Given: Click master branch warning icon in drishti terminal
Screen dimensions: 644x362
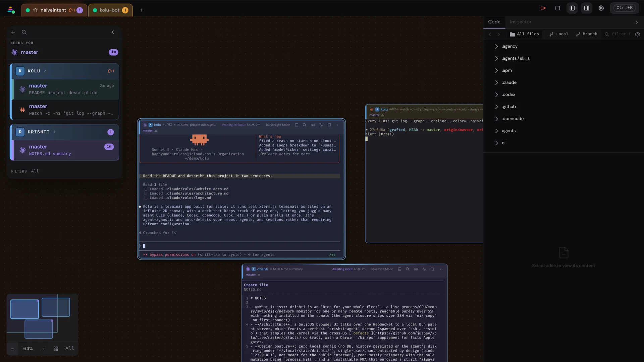Looking at the screenshot, I should [259, 275].
